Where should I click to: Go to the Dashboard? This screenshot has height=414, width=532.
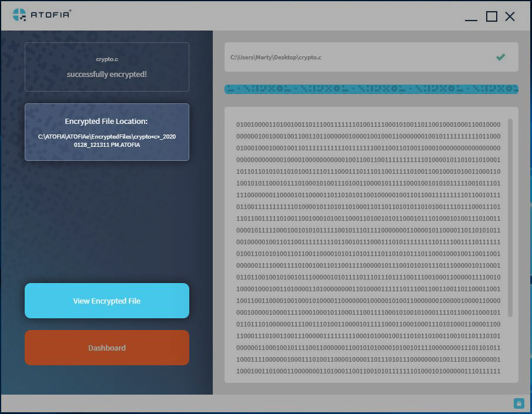pos(107,348)
